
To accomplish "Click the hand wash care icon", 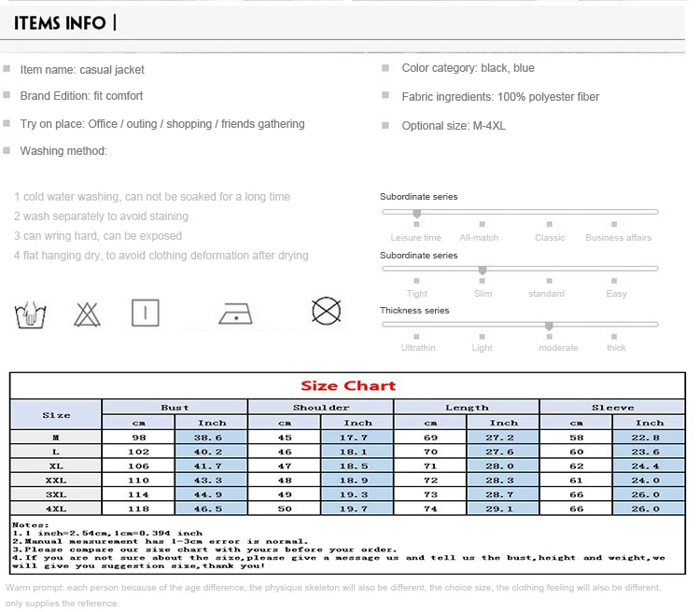I will click(x=31, y=314).
